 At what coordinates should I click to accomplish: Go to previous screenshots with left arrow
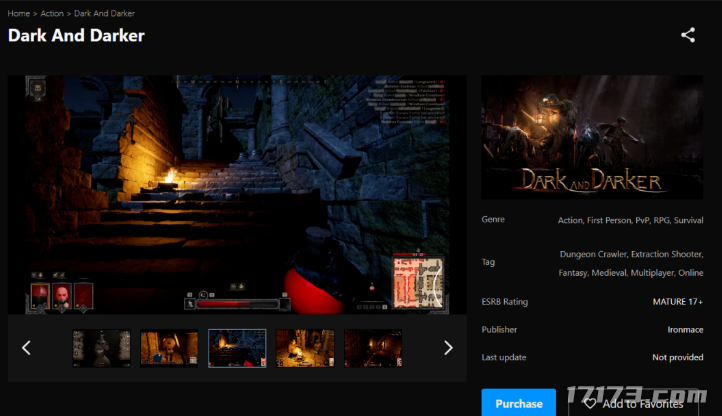pyautogui.click(x=27, y=348)
